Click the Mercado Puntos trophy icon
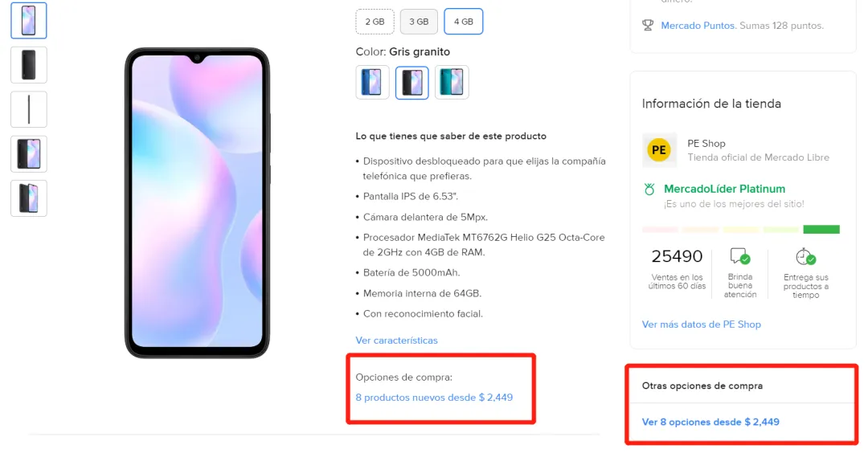The height and width of the screenshot is (453, 868). [x=648, y=26]
